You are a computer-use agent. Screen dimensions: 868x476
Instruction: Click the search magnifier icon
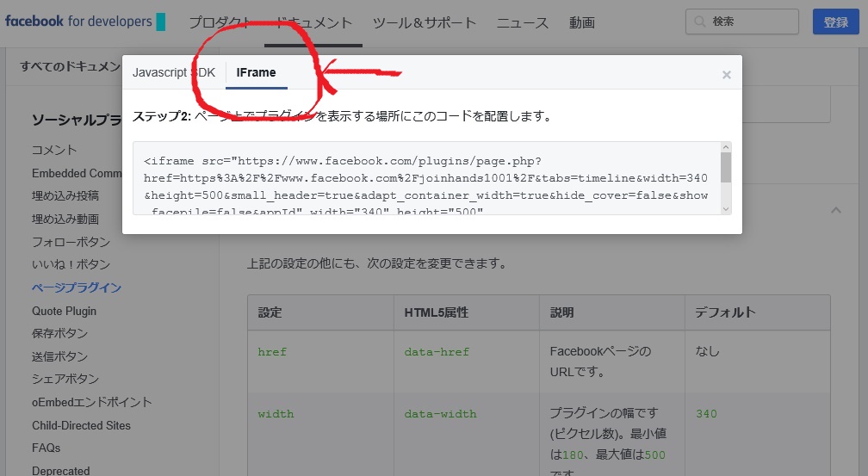tap(700, 22)
